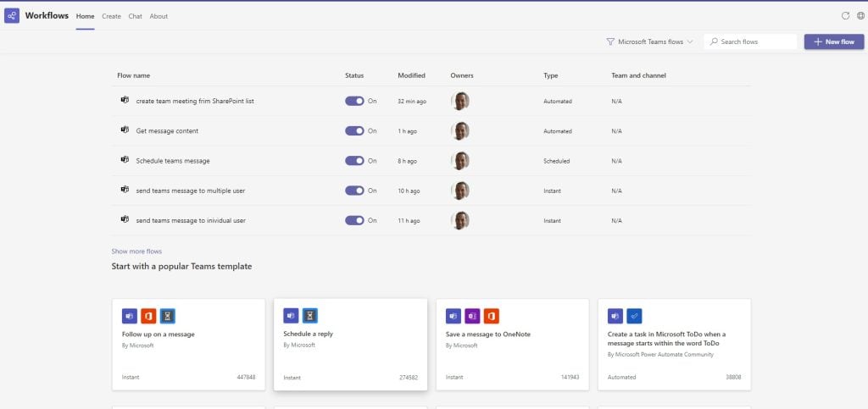Click OneNote icon on Save a message card
Screen dimensions: 868x409
tap(472, 316)
